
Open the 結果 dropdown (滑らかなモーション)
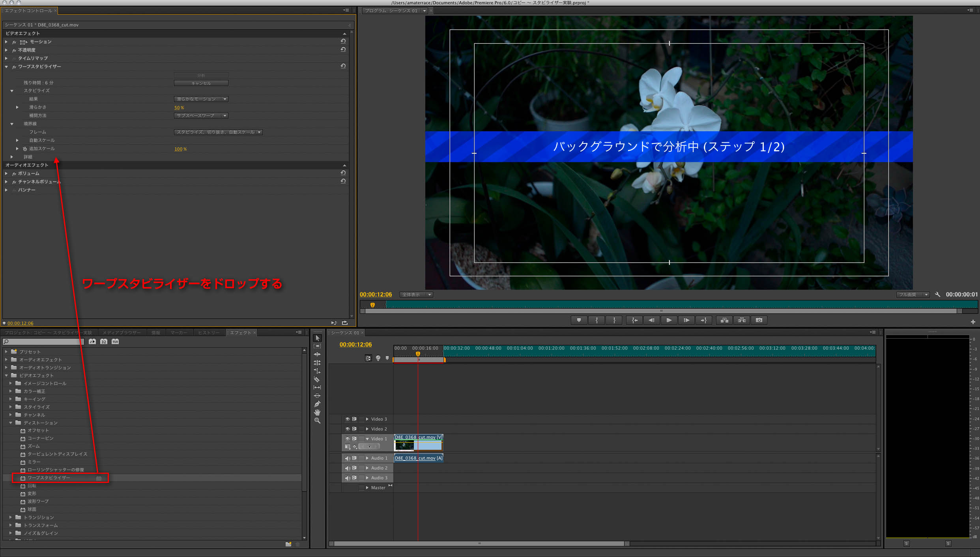[x=201, y=99]
